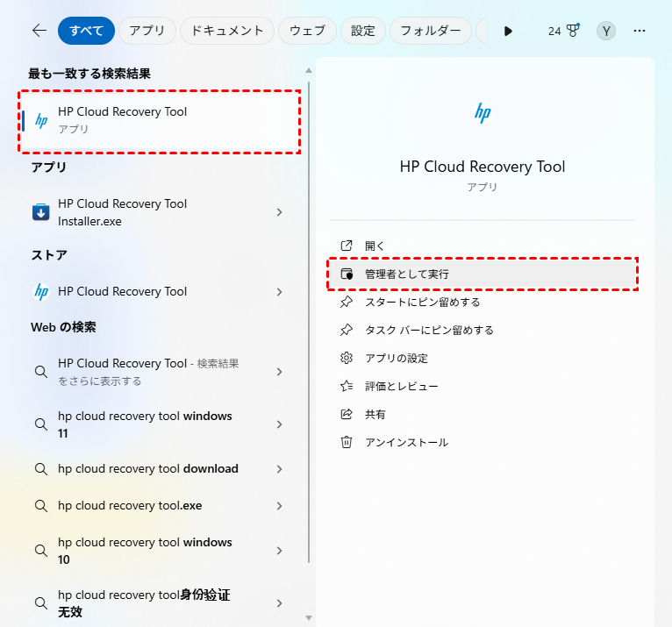This screenshot has height=627, width=672.
Task: Expand the Installer.exe result chevron
Action: point(280,212)
